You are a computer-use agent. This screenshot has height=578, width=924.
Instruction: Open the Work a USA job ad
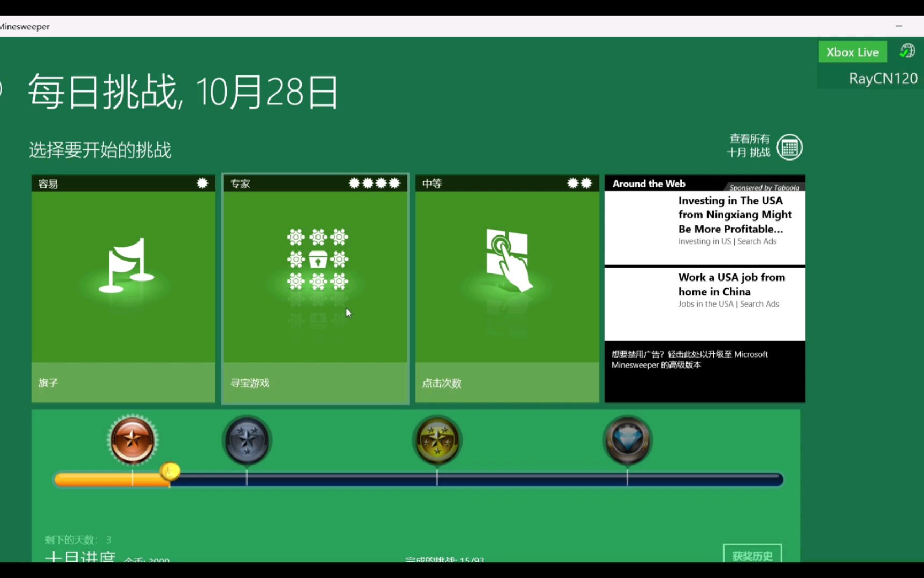click(705, 303)
